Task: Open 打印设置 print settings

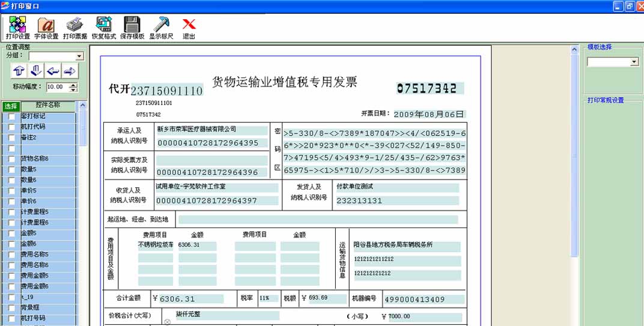Action: click(17, 28)
